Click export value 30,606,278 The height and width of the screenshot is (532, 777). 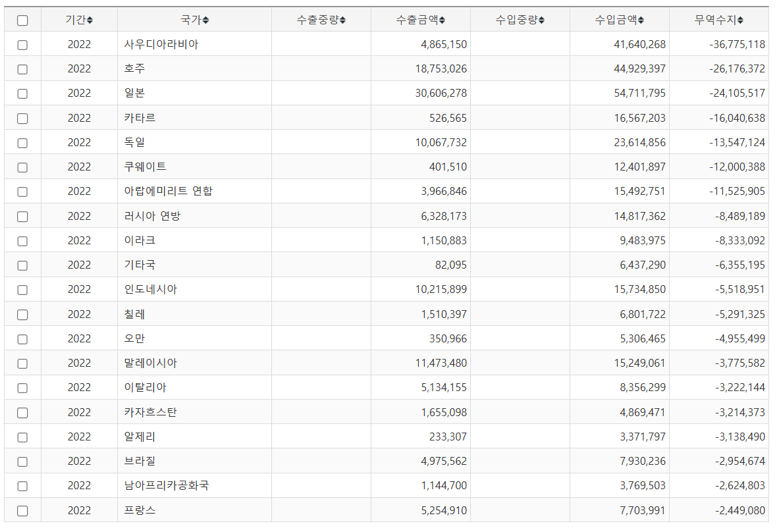point(441,93)
